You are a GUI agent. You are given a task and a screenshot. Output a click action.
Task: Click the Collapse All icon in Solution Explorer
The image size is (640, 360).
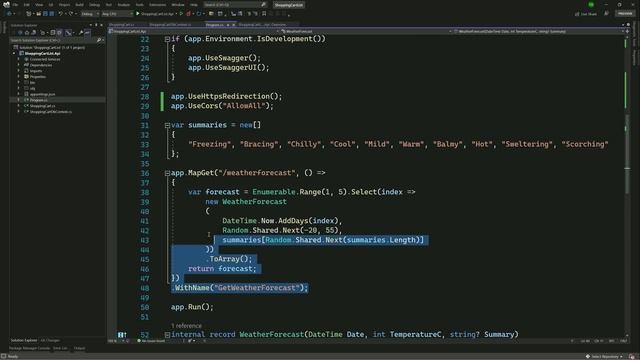(53, 33)
